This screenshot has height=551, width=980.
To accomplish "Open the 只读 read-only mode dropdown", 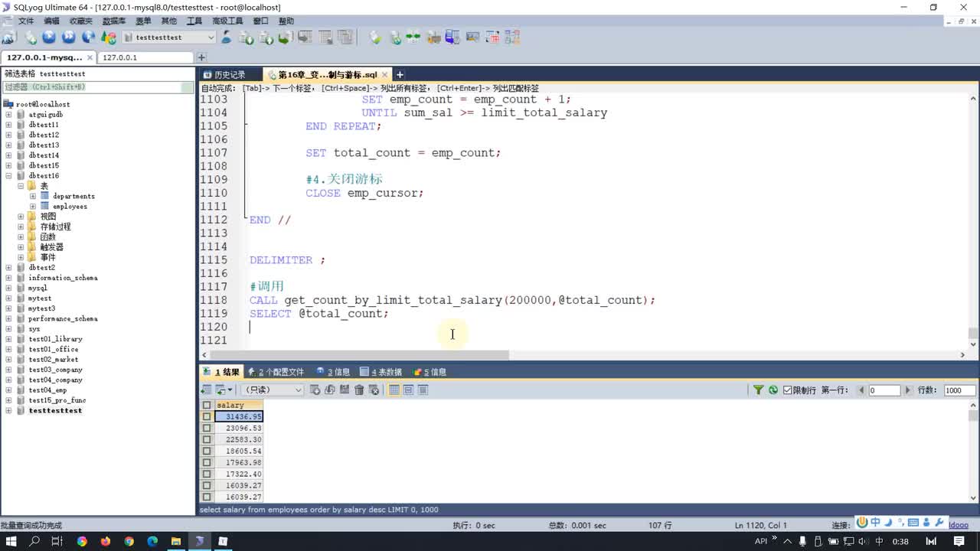I will click(x=298, y=390).
